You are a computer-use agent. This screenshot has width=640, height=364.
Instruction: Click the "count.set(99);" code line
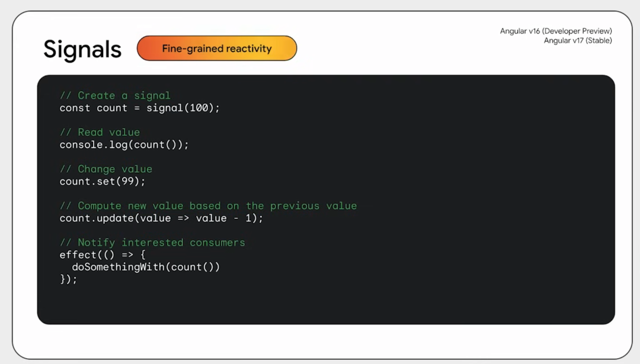[x=103, y=182]
